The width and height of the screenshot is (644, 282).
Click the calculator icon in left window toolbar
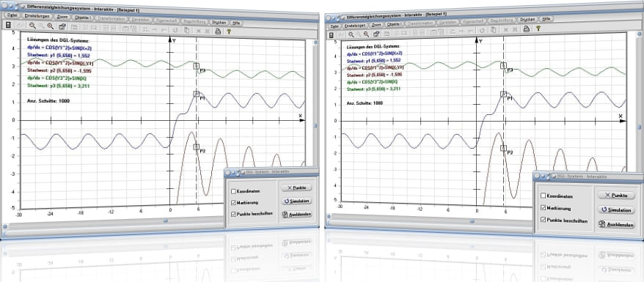click(x=8, y=25)
